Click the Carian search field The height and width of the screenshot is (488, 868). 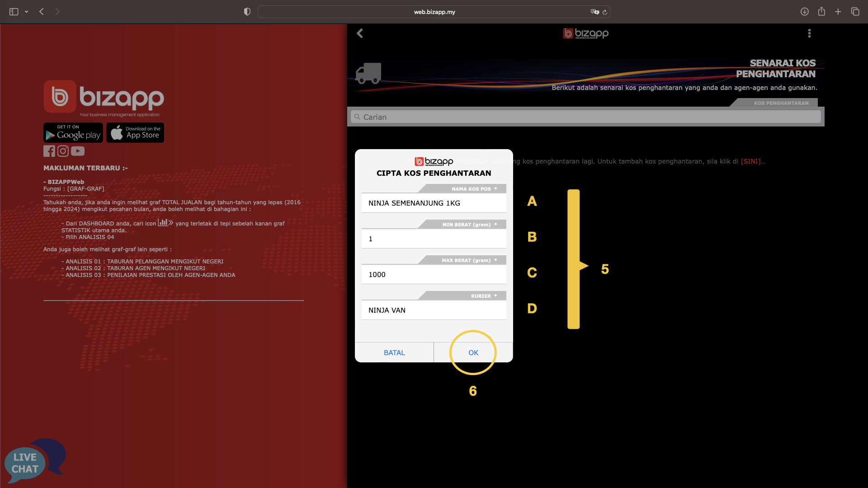586,117
